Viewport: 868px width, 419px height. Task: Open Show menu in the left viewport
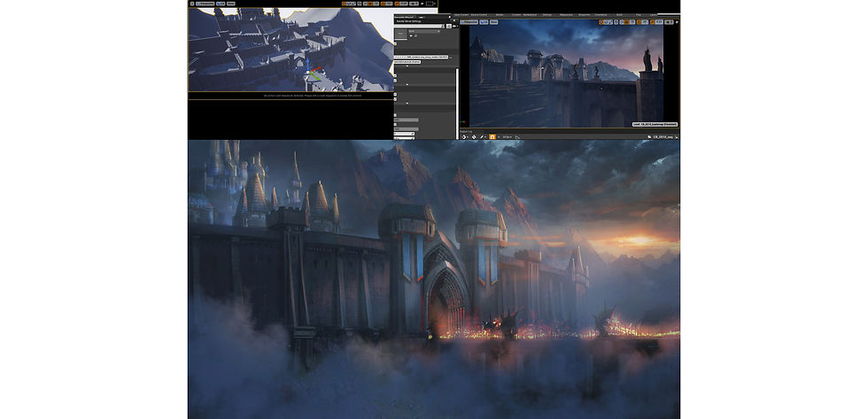231,4
